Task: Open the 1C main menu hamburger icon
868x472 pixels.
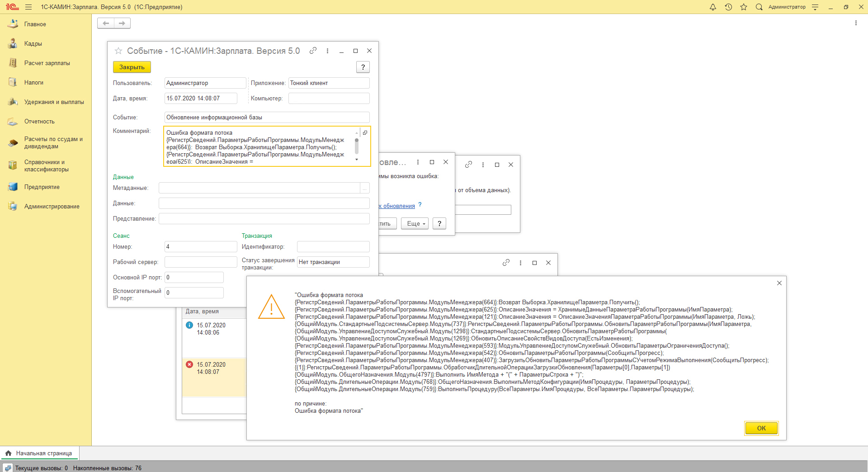Action: click(28, 7)
